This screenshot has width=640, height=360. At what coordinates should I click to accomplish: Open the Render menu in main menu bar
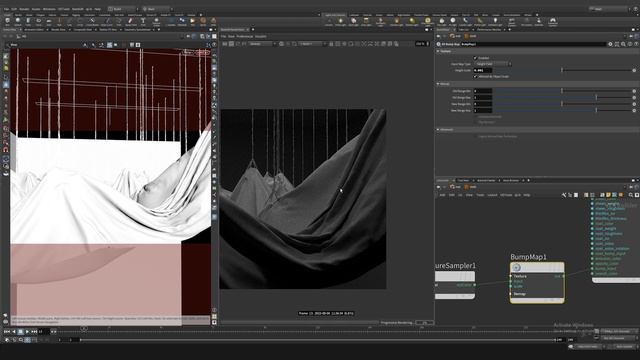click(24, 9)
